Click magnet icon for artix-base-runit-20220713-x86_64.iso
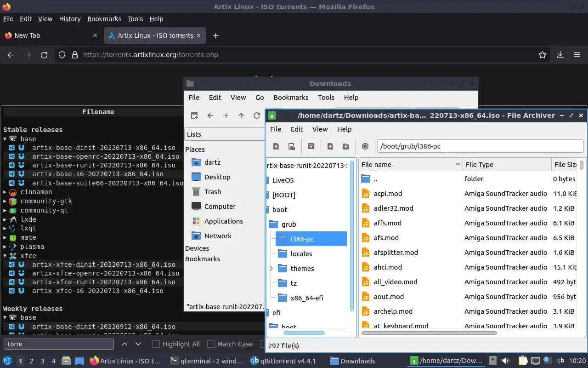Image resolution: width=588 pixels, height=368 pixels. pos(21,165)
